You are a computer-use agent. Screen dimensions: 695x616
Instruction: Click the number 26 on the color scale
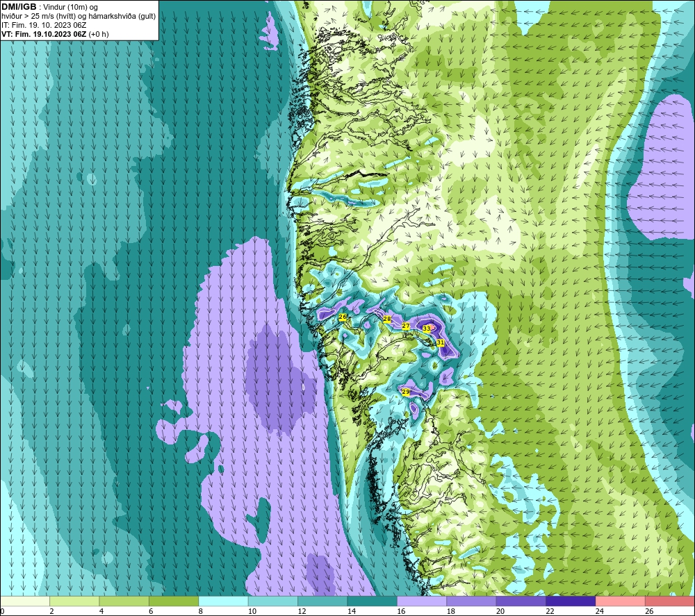[649, 611]
